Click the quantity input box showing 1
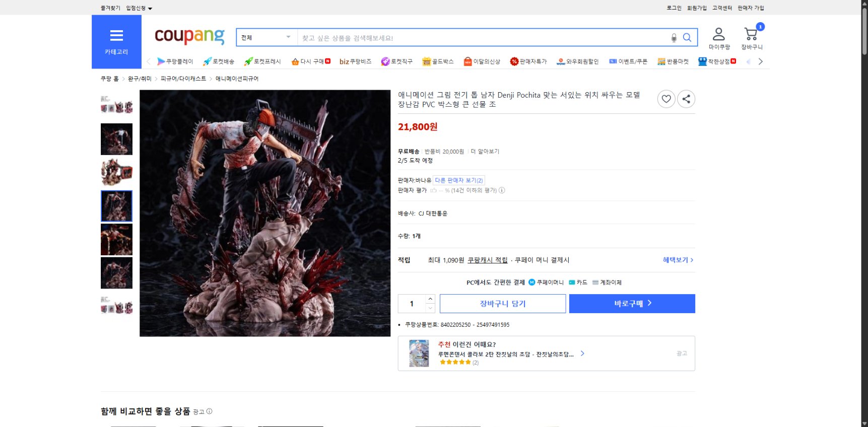Screen dimensions: 868x427 point(412,304)
